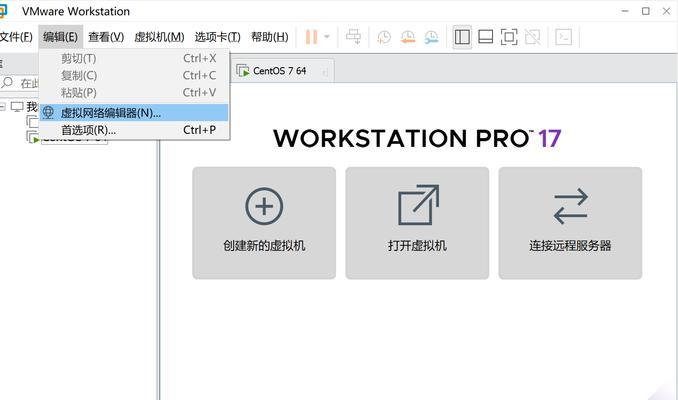Select 虚拟网络编辑器(N)... menu entry
The height and width of the screenshot is (400, 678).
[x=134, y=113]
